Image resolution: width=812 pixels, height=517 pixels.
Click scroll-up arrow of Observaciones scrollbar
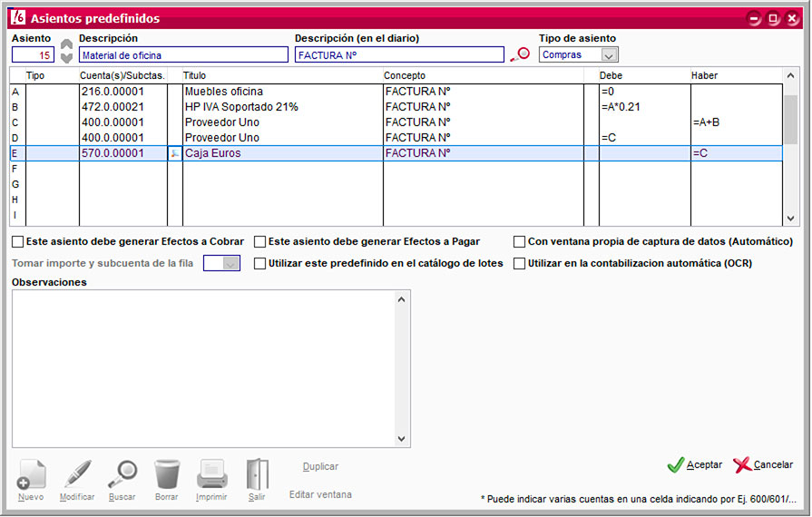click(401, 299)
